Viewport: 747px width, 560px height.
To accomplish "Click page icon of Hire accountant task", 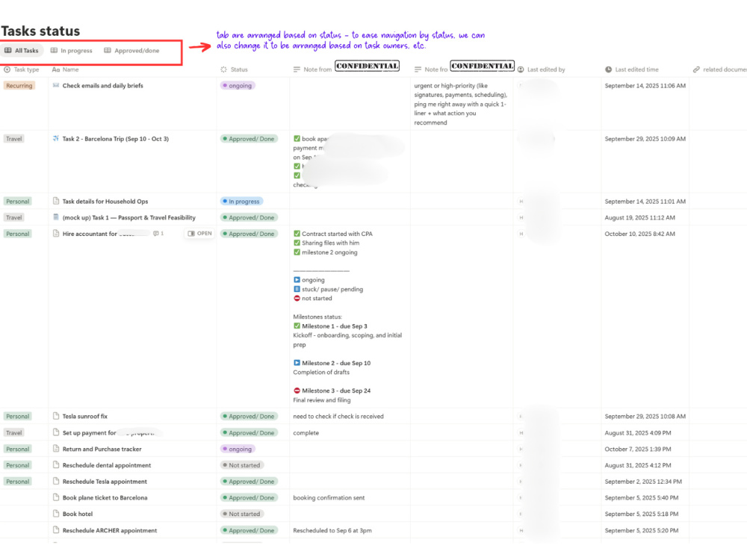I will pyautogui.click(x=56, y=233).
